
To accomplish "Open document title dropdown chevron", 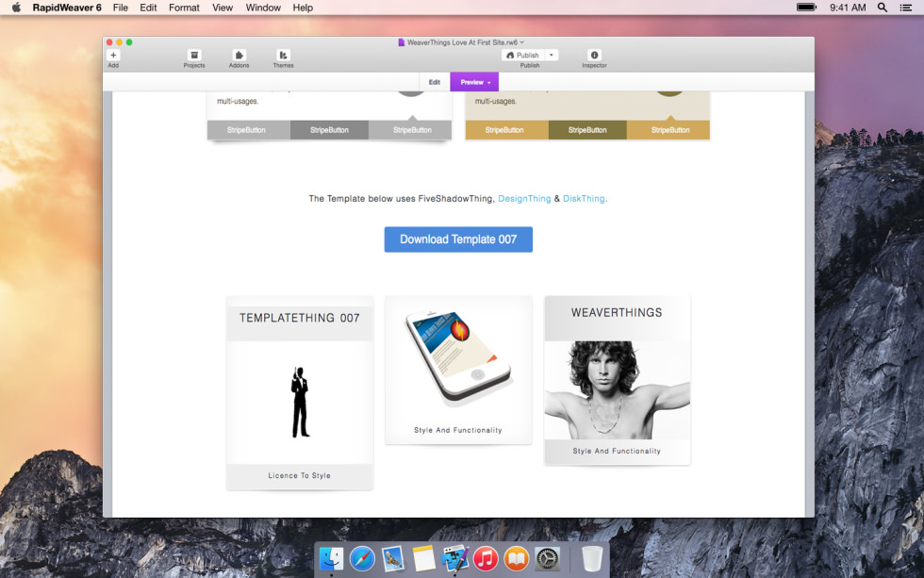I will (x=522, y=42).
